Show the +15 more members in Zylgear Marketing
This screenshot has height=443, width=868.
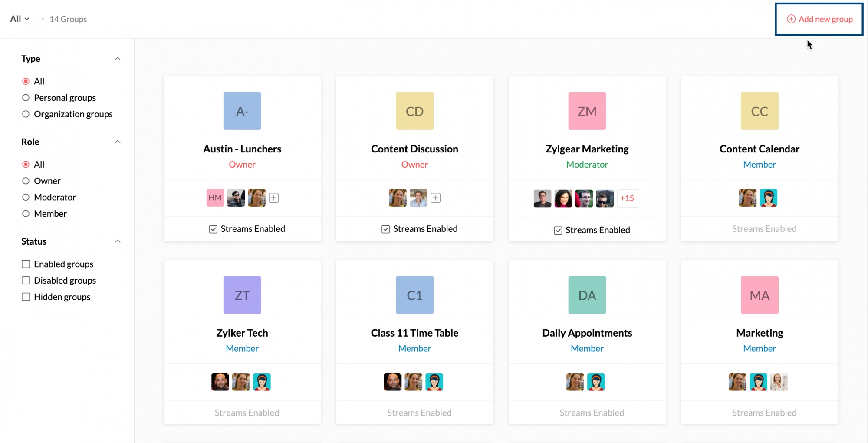click(627, 198)
